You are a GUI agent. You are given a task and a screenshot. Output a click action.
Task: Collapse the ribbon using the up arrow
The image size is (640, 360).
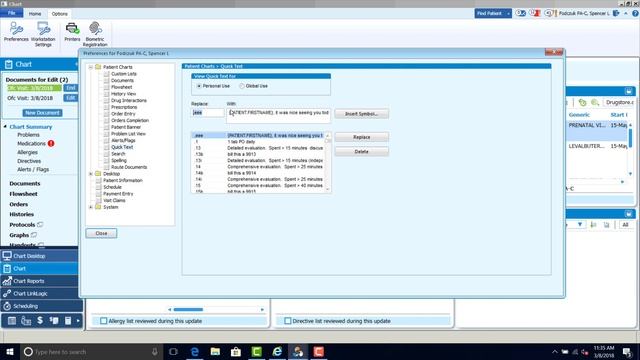pos(626,13)
